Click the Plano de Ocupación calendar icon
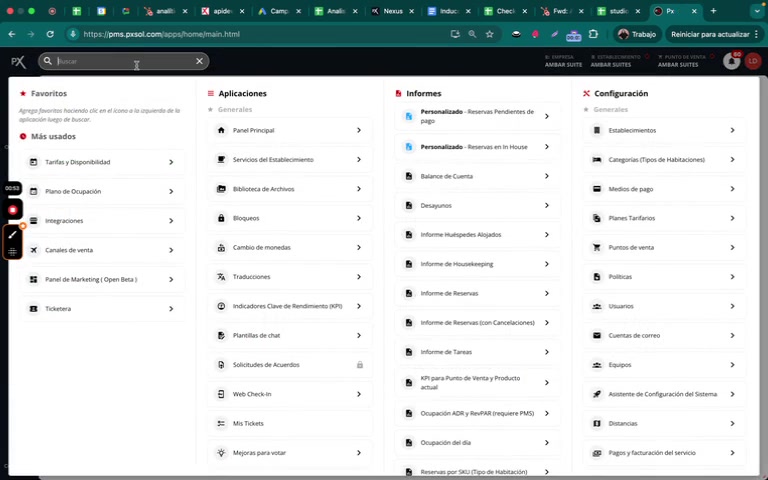The image size is (768, 480). coord(33,192)
